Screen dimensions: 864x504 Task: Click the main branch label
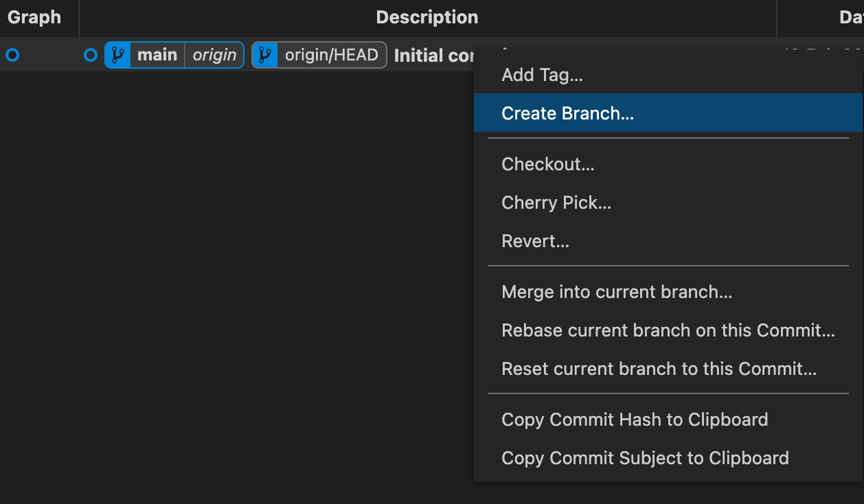tap(157, 55)
